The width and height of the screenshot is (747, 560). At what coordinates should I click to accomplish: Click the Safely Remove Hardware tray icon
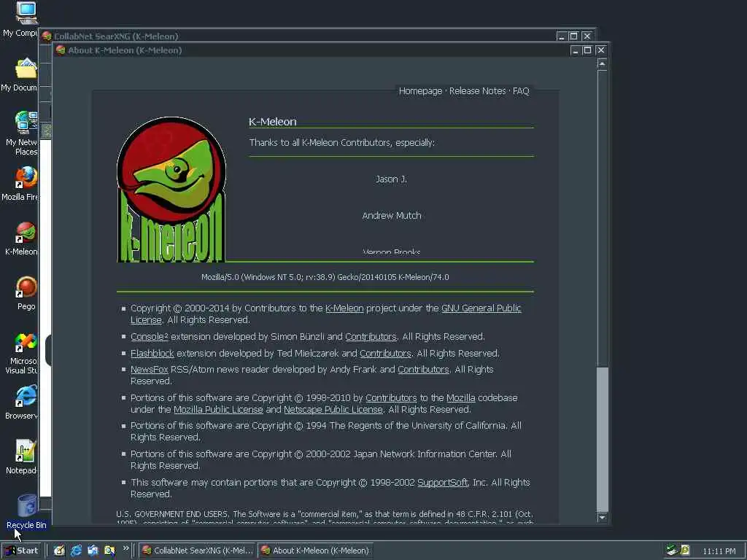click(672, 550)
